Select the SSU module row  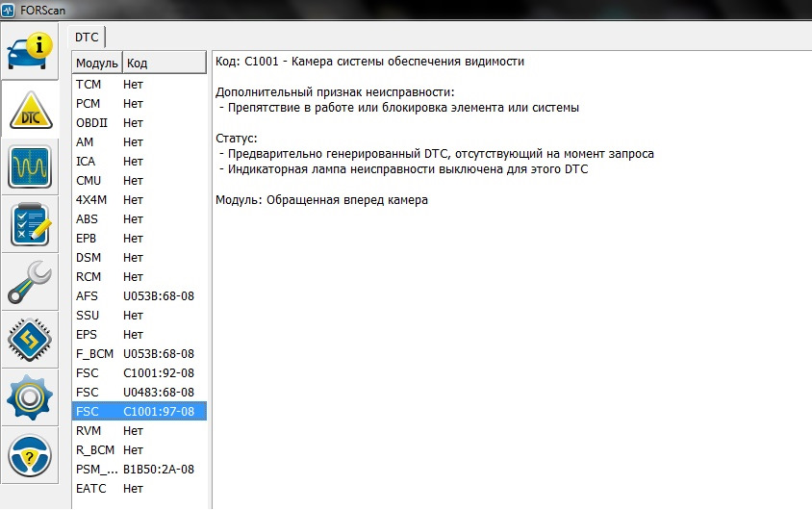click(140, 315)
